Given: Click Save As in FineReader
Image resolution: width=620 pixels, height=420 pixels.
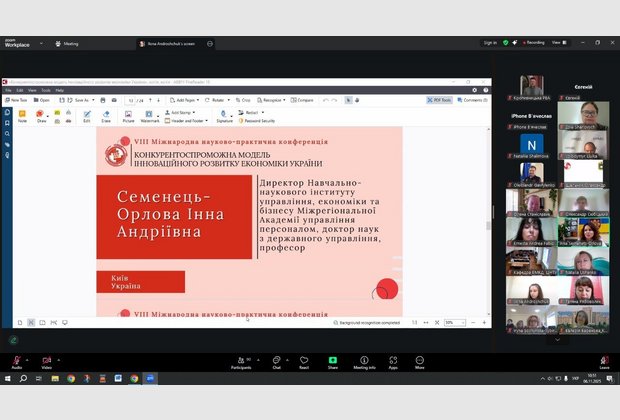Looking at the screenshot, I should (x=81, y=100).
